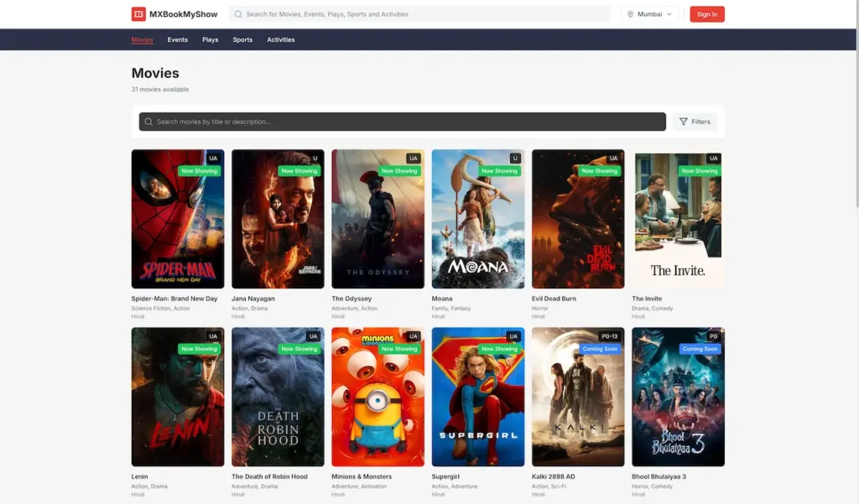Open The Death of Robin Hood poster
Image resolution: width=859 pixels, height=504 pixels.
[x=278, y=397]
